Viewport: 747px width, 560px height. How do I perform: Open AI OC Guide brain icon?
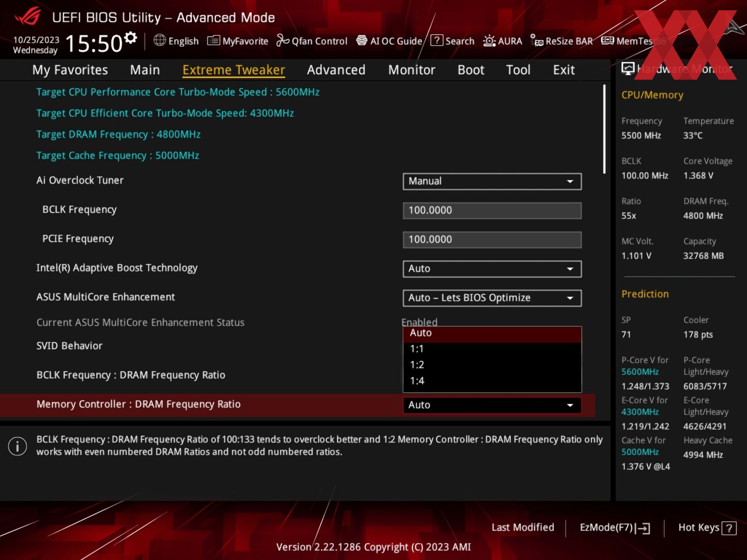362,40
